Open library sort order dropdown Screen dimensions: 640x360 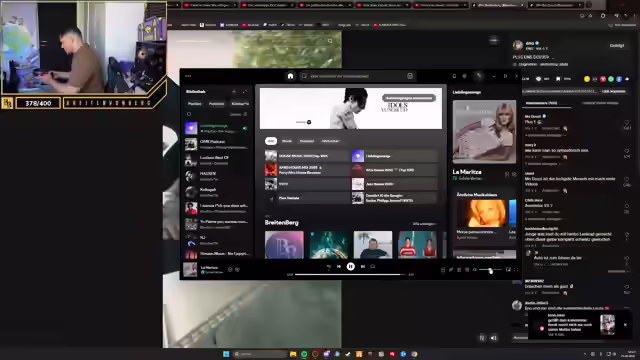[238, 114]
